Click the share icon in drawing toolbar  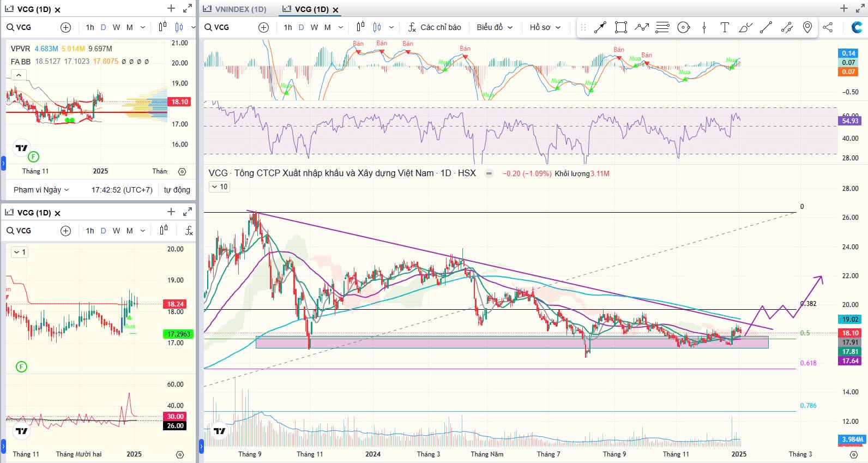coord(828,27)
